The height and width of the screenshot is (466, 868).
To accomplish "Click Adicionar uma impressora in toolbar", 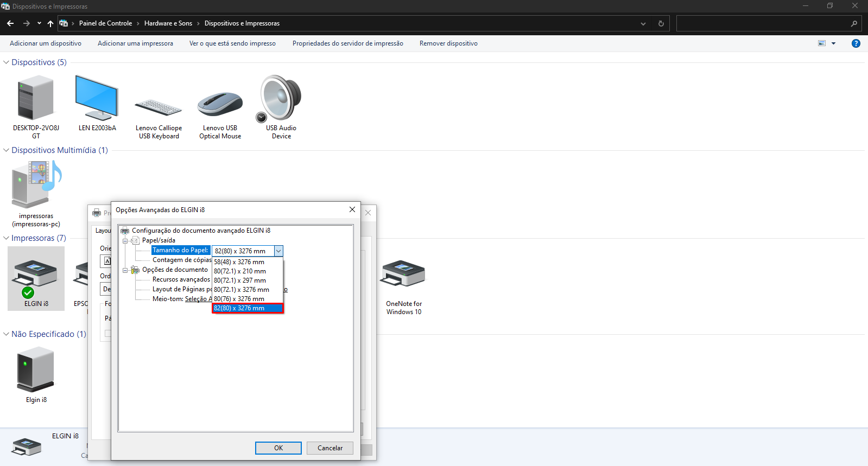I will (x=135, y=43).
